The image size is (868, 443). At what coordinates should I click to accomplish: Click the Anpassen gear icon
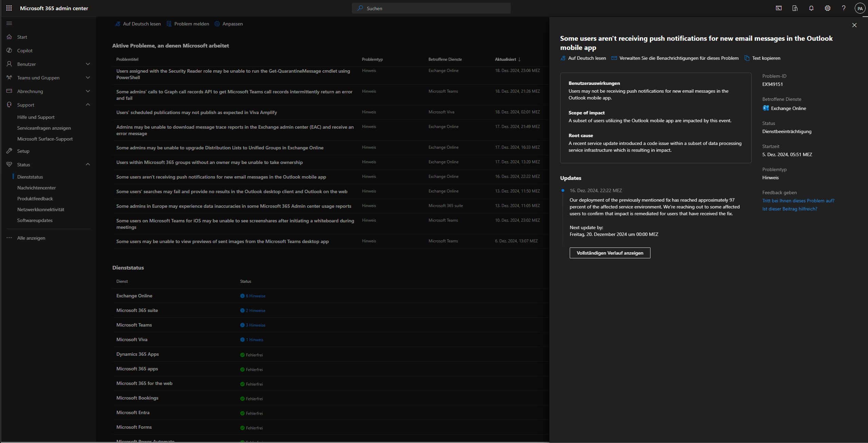(217, 24)
